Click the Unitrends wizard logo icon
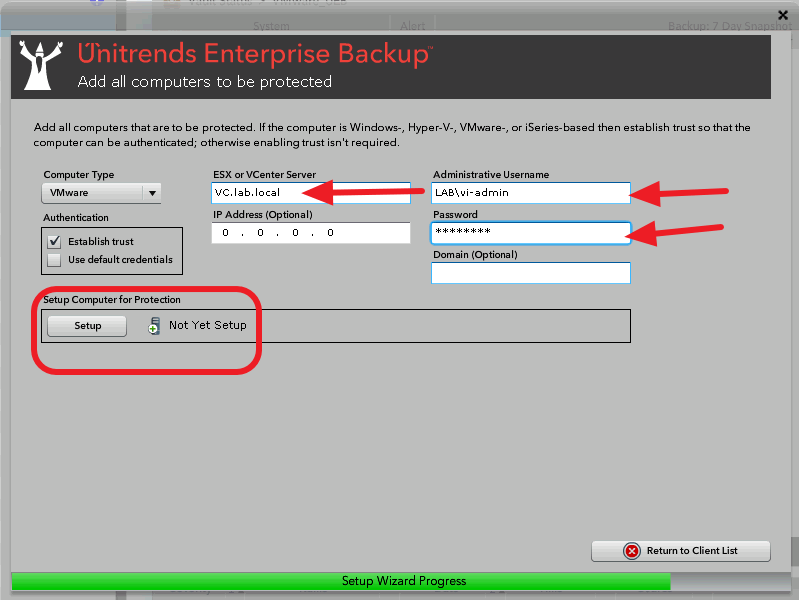The height and width of the screenshot is (600, 799). [41, 65]
